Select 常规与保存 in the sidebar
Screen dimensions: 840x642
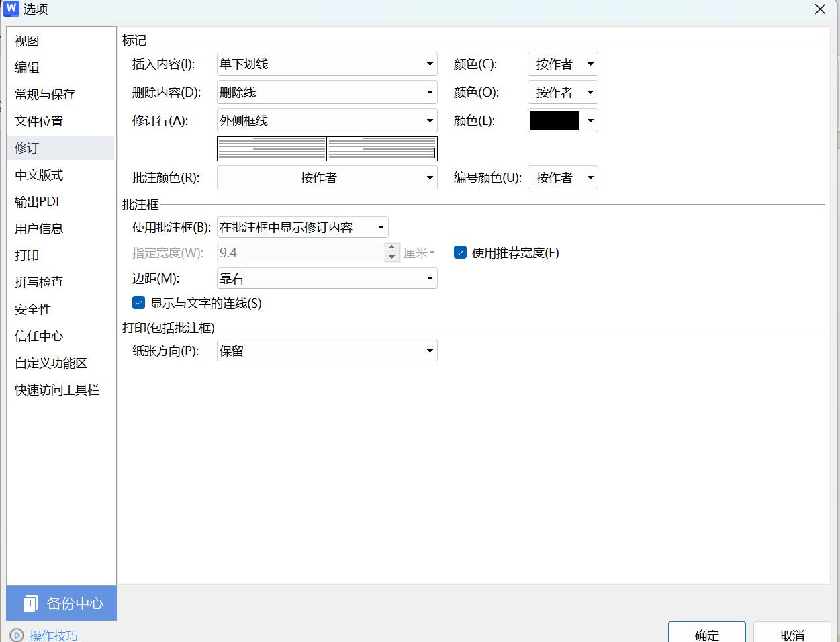click(45, 95)
